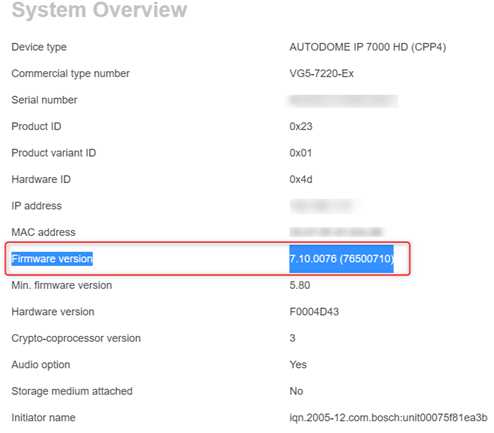Click the Crypto-coprocessor version value 3
The height and width of the screenshot is (433, 494).
pyautogui.click(x=292, y=338)
